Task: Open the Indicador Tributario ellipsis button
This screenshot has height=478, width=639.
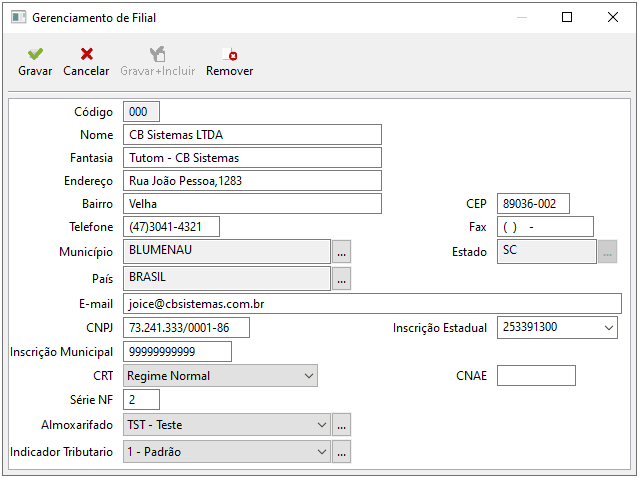Action: pyautogui.click(x=342, y=452)
